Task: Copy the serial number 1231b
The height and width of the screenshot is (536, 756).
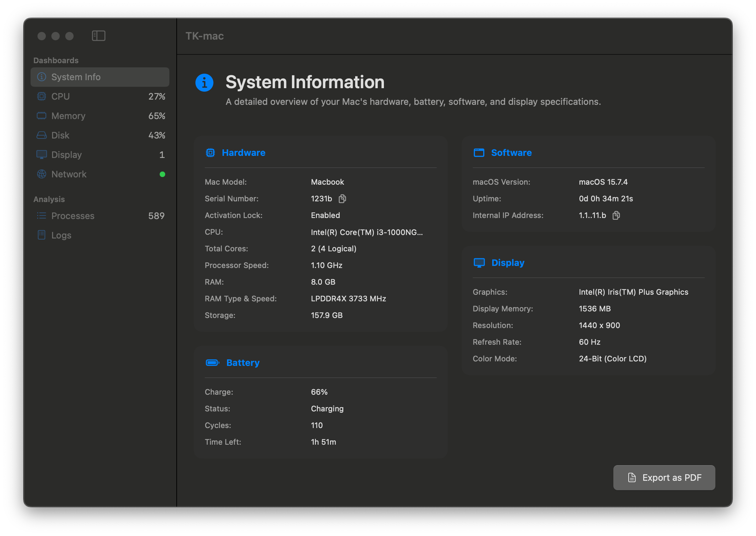Action: click(342, 199)
